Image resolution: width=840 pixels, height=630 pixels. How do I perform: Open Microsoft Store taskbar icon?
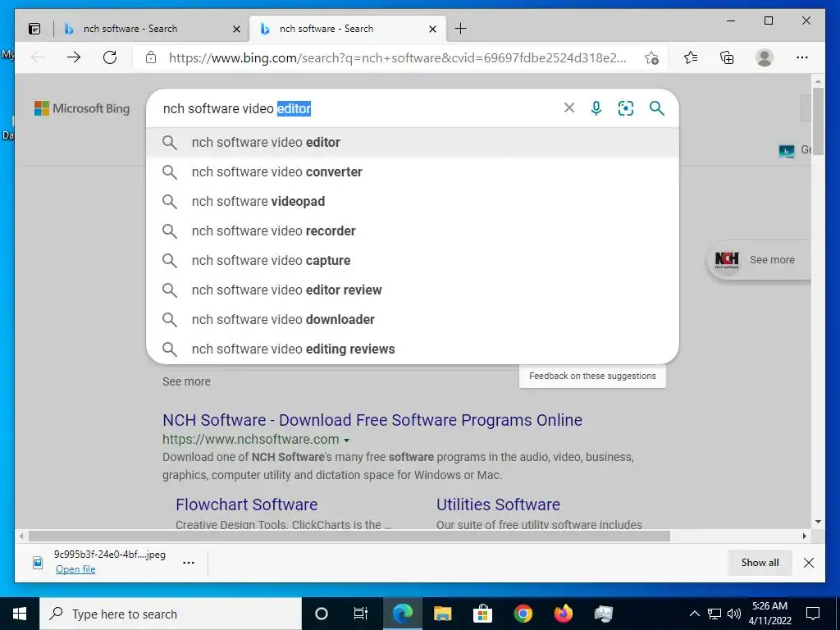click(482, 614)
